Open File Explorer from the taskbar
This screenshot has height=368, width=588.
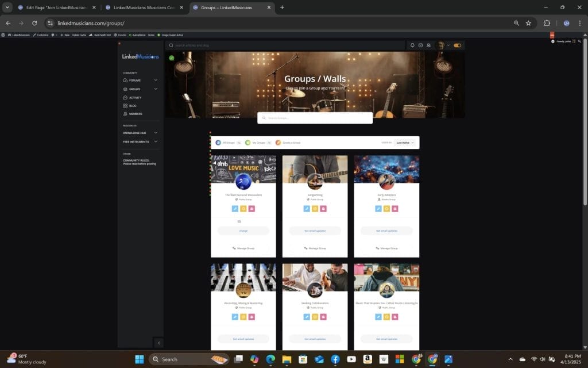coord(287,359)
